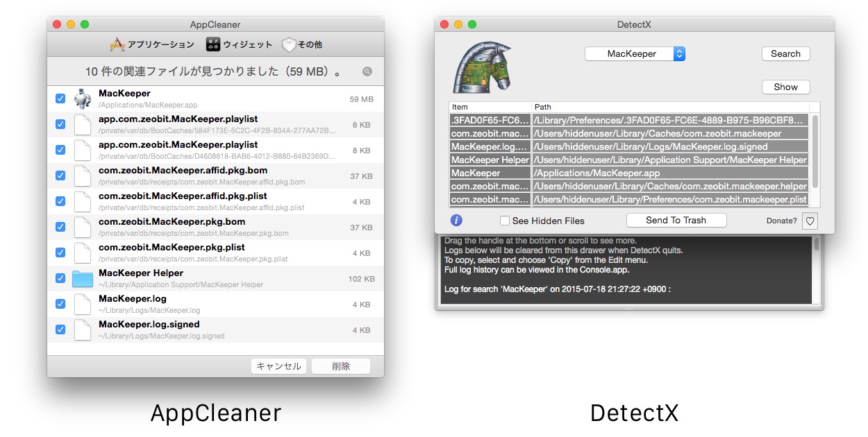This screenshot has width=868, height=437.
Task: Click the com.zeobit.MacKeeper.pkg.plist file icon
Action: (x=83, y=253)
